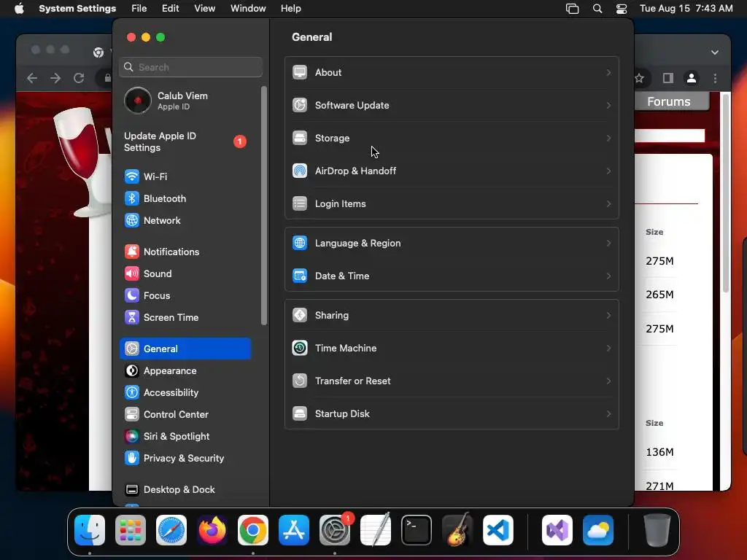
Task: Open Control Center in the sidebar
Action: coord(185,415)
